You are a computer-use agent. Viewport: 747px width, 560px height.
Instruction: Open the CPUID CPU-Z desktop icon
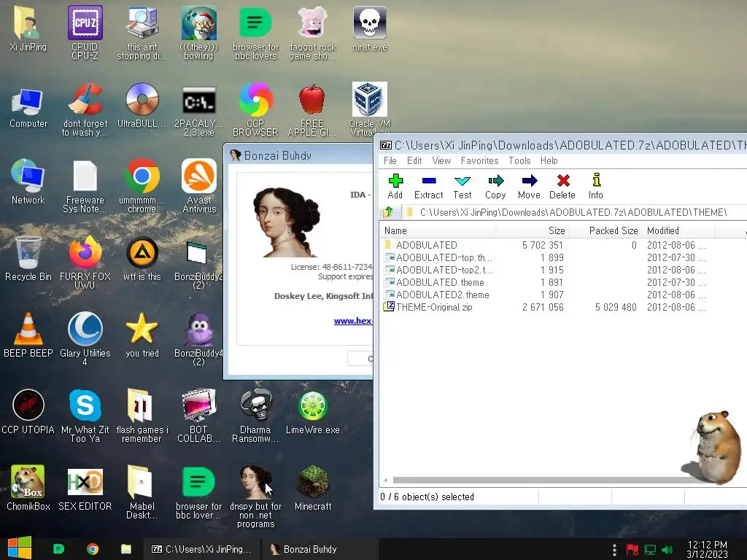click(85, 32)
